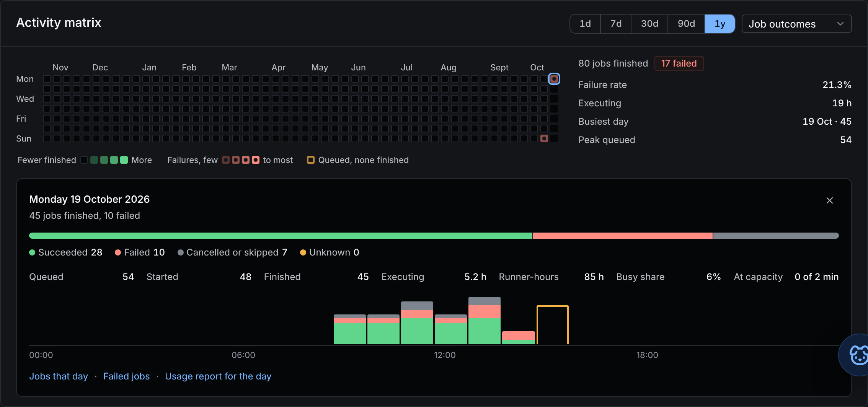The height and width of the screenshot is (407, 868).
Task: Click the Unknown 0 legend entry
Action: [330, 252]
